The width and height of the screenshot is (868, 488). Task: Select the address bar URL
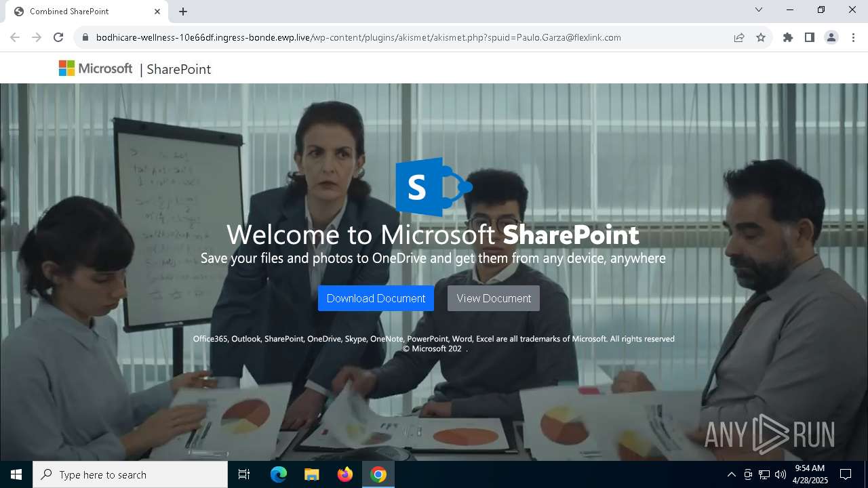point(359,37)
